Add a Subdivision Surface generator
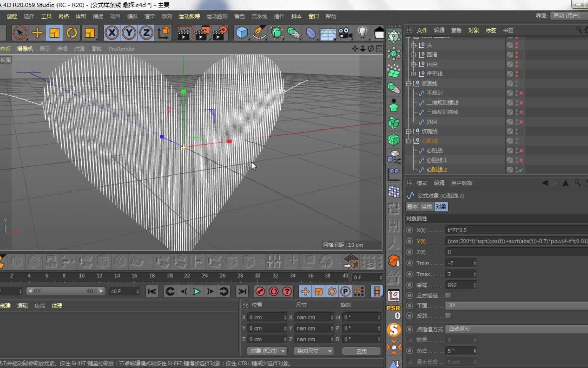Image resolution: width=588 pixels, height=368 pixels. [x=276, y=33]
